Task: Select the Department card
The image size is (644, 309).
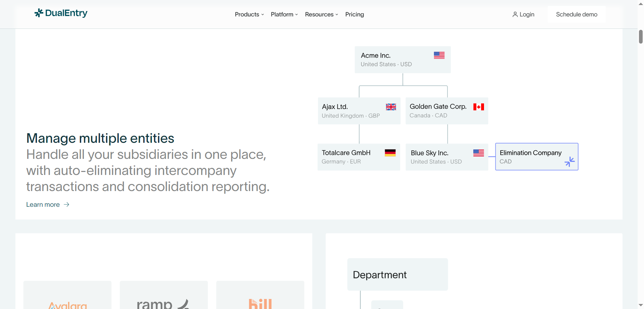Action: click(x=397, y=274)
